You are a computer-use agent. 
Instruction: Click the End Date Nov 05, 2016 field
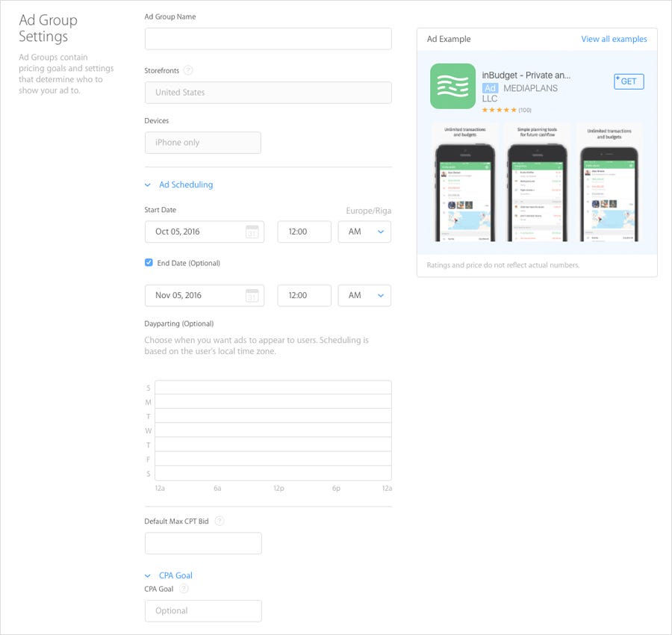pos(205,295)
